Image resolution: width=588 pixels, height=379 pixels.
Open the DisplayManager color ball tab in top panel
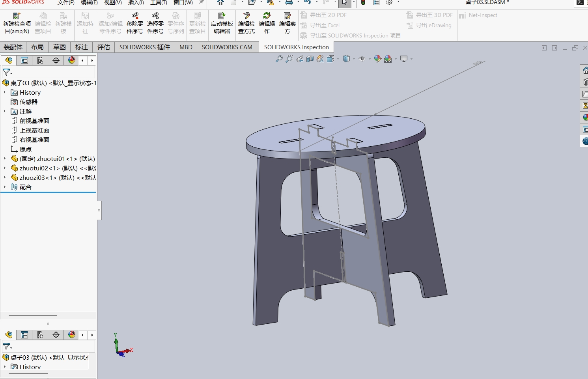72,60
